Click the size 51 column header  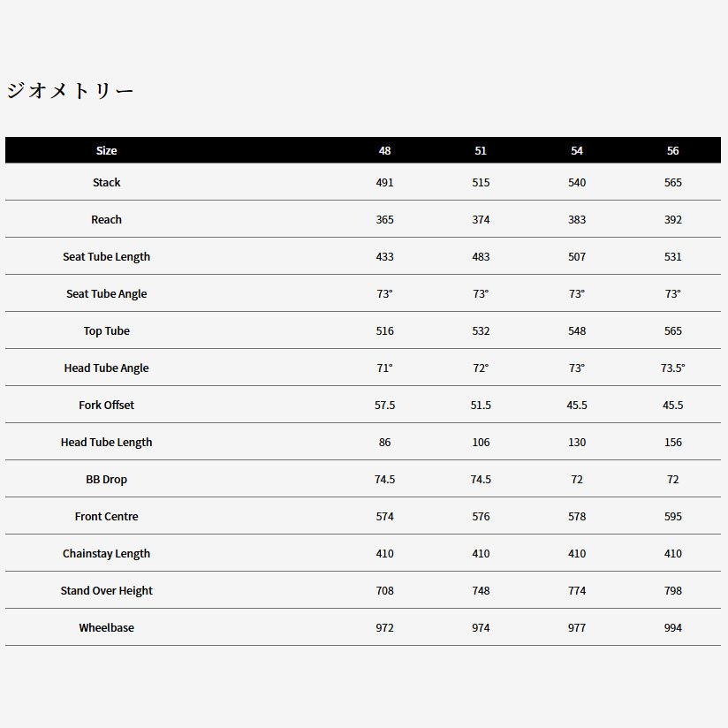tap(481, 151)
